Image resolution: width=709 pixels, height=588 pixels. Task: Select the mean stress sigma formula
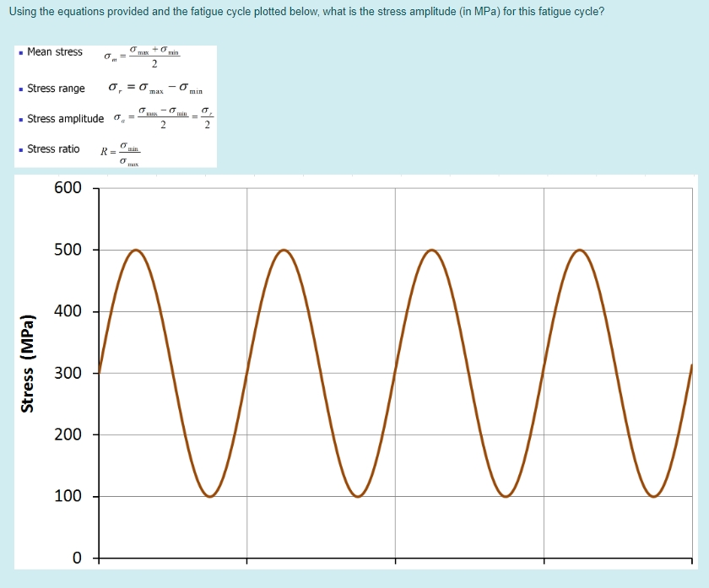pyautogui.click(x=143, y=57)
